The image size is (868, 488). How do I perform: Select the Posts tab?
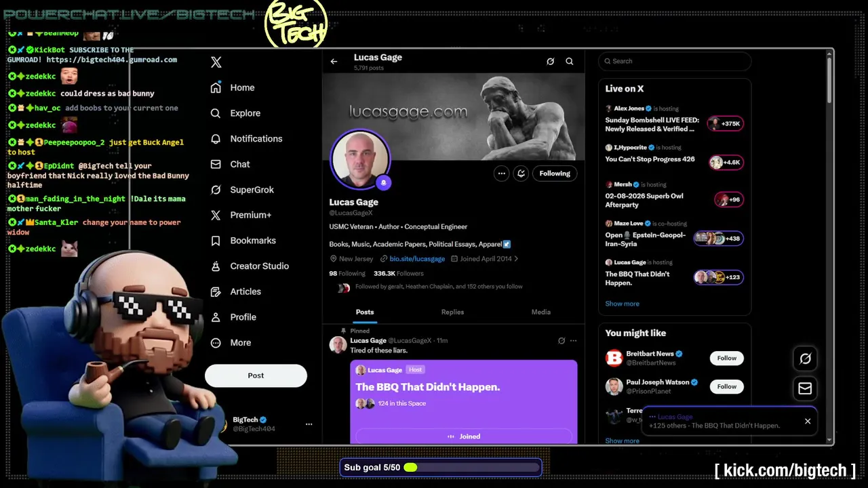[x=365, y=312]
